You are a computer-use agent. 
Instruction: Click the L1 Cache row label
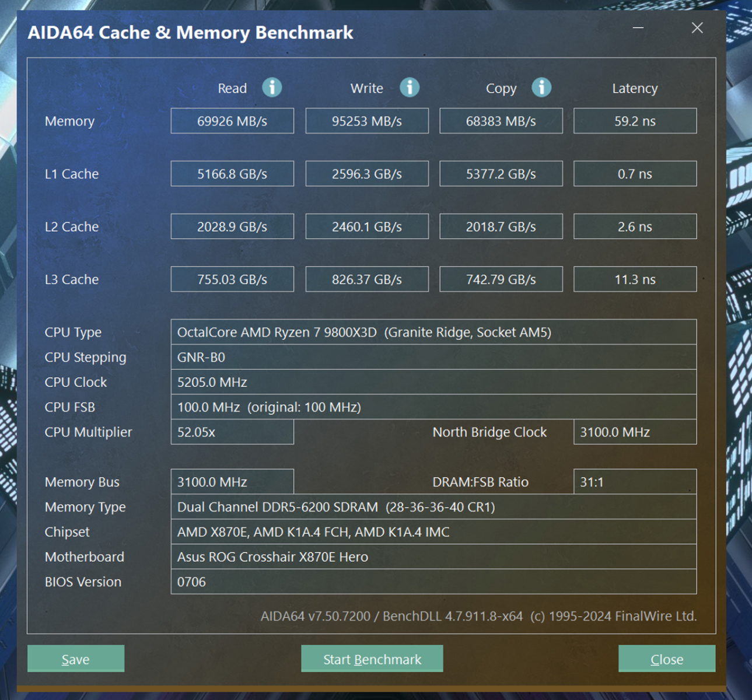coord(72,174)
